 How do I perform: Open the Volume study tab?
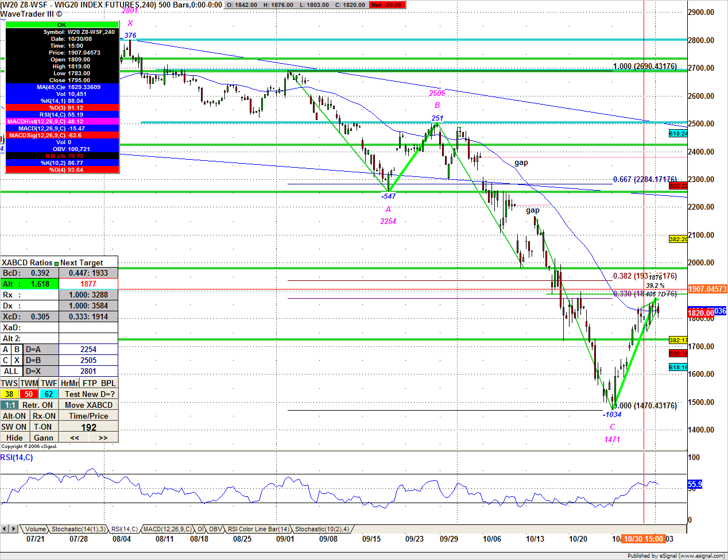(35, 529)
